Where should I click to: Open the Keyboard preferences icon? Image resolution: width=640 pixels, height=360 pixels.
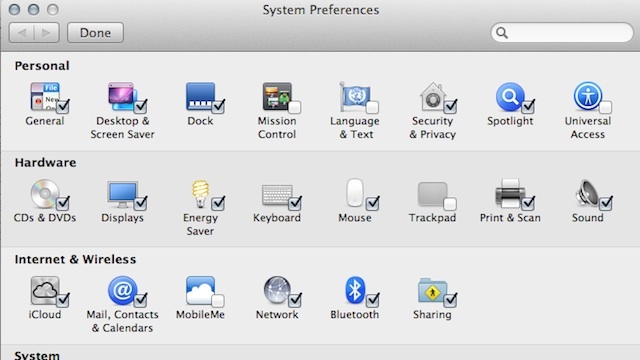[277, 195]
